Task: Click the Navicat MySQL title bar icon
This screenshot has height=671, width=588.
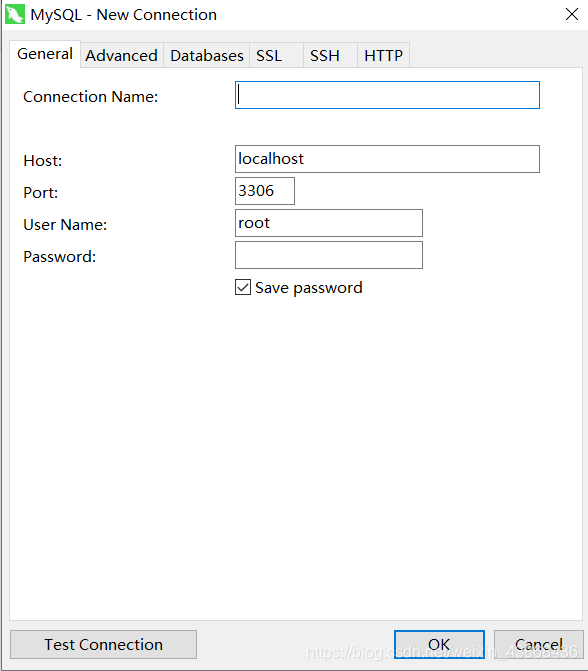Action: click(15, 15)
